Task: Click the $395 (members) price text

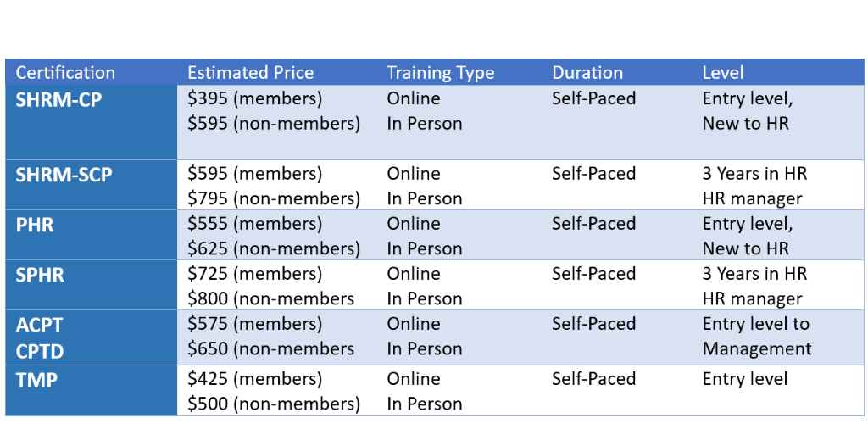Action: tap(254, 98)
